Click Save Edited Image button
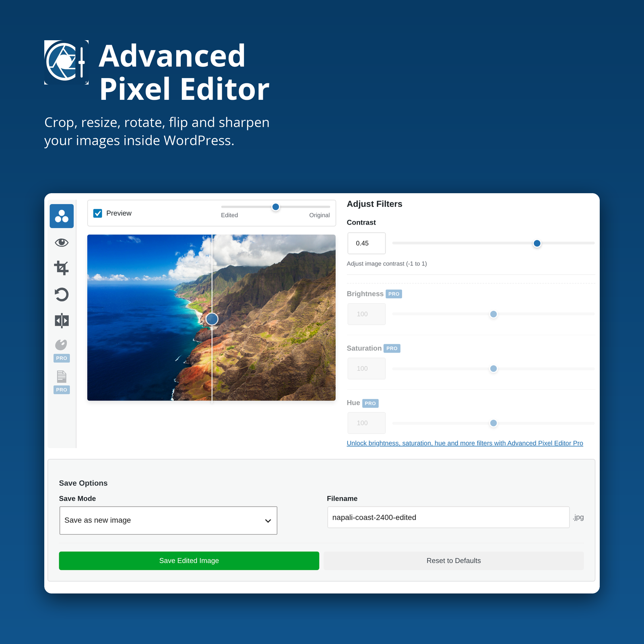Viewport: 644px width, 644px height. coord(189,561)
